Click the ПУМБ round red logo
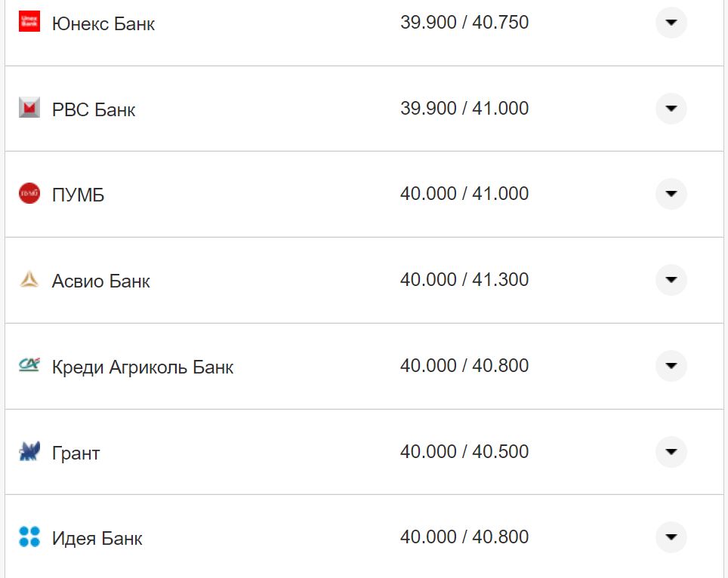This screenshot has height=578, width=728. coord(29,194)
